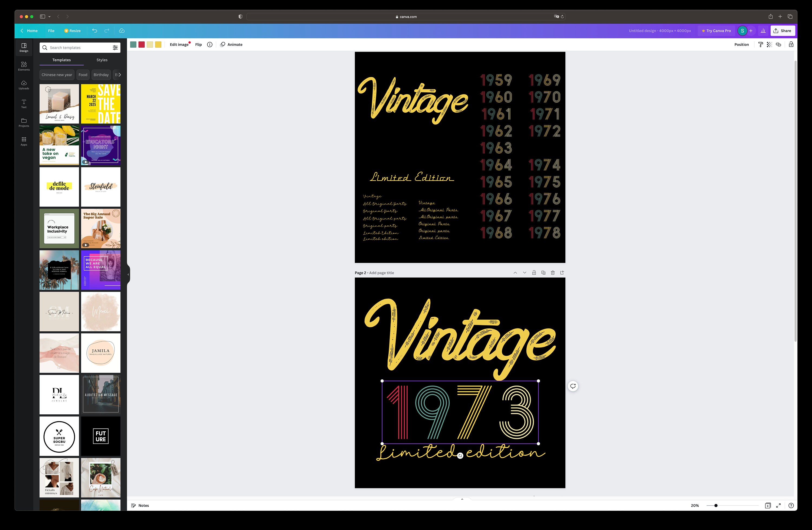This screenshot has height=530, width=812.
Task: Flip the selected image
Action: point(198,44)
